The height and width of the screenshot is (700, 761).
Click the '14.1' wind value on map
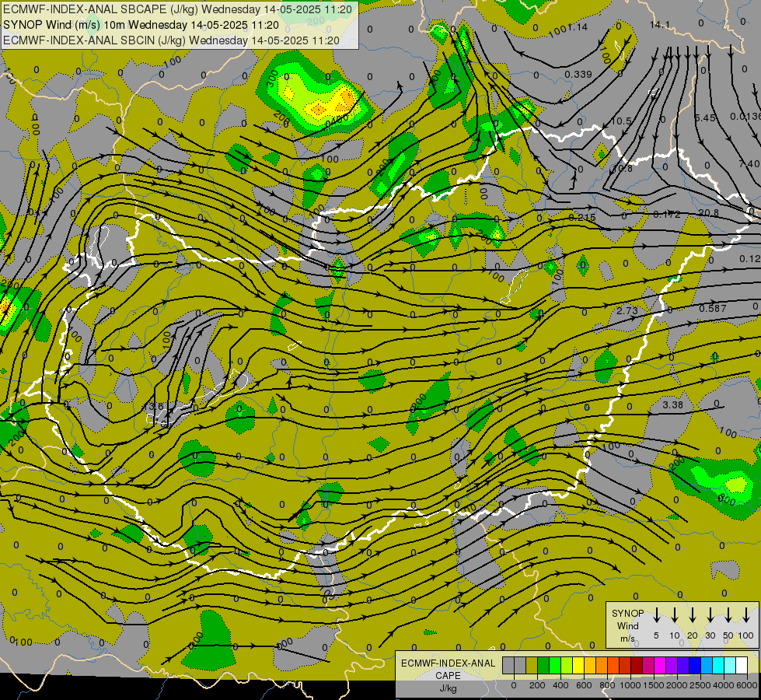click(x=660, y=25)
